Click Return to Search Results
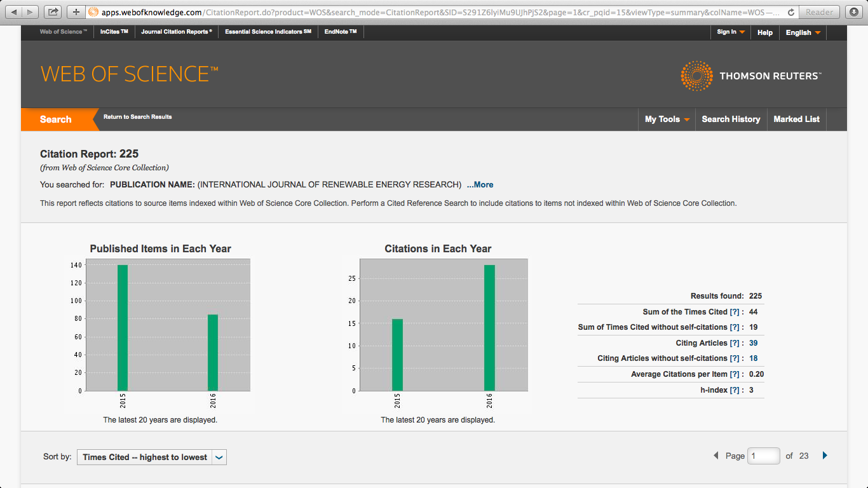The width and height of the screenshot is (868, 488). (138, 117)
